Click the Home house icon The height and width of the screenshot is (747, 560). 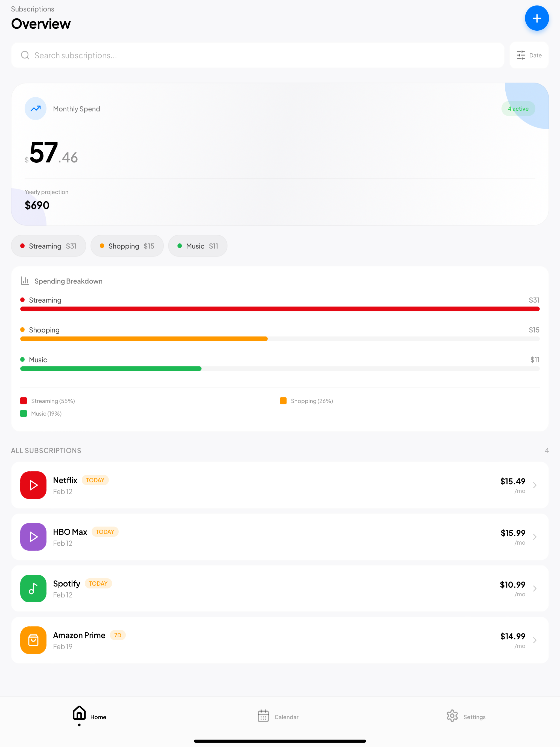pos(79,713)
